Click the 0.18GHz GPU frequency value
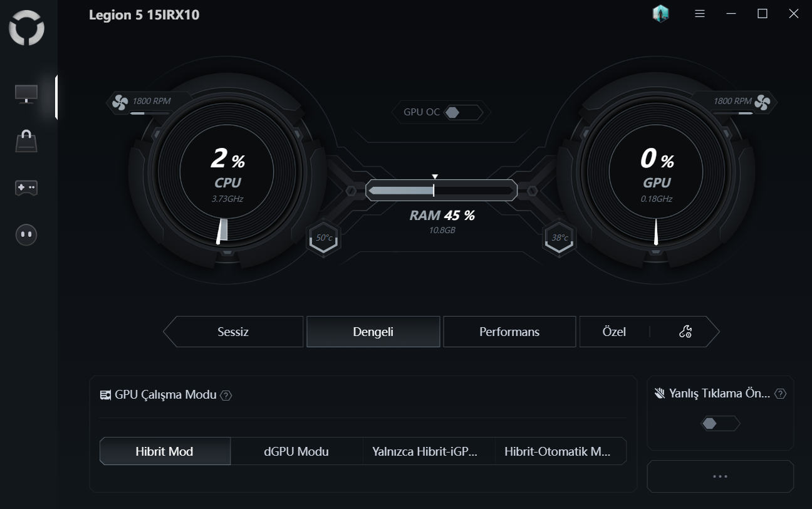 point(656,199)
